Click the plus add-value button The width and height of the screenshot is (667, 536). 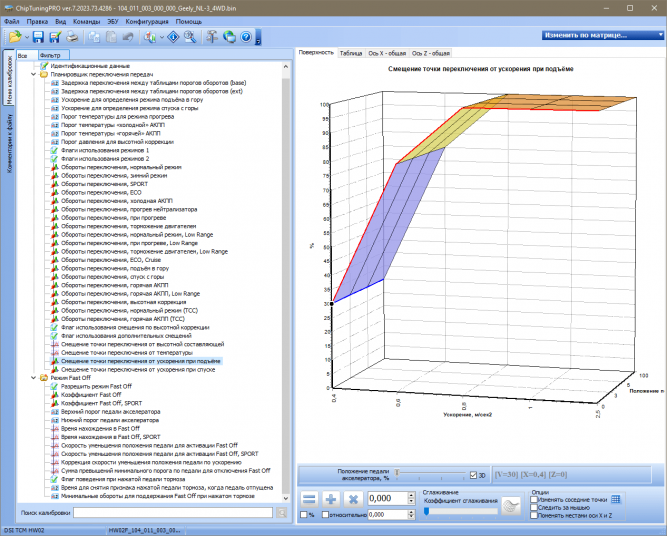331,499
